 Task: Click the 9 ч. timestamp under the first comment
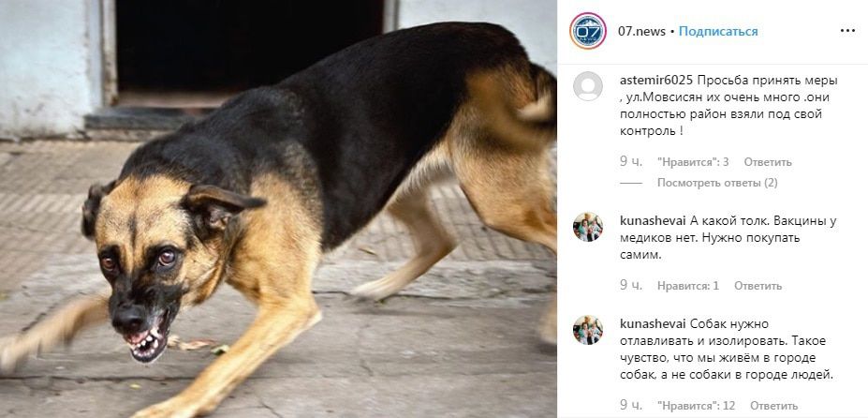631,162
